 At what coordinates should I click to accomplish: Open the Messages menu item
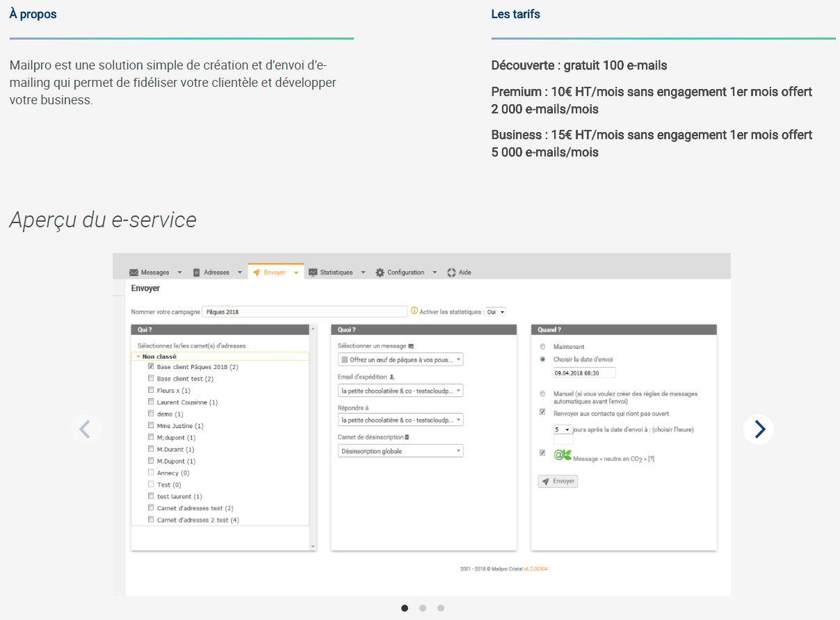(155, 272)
